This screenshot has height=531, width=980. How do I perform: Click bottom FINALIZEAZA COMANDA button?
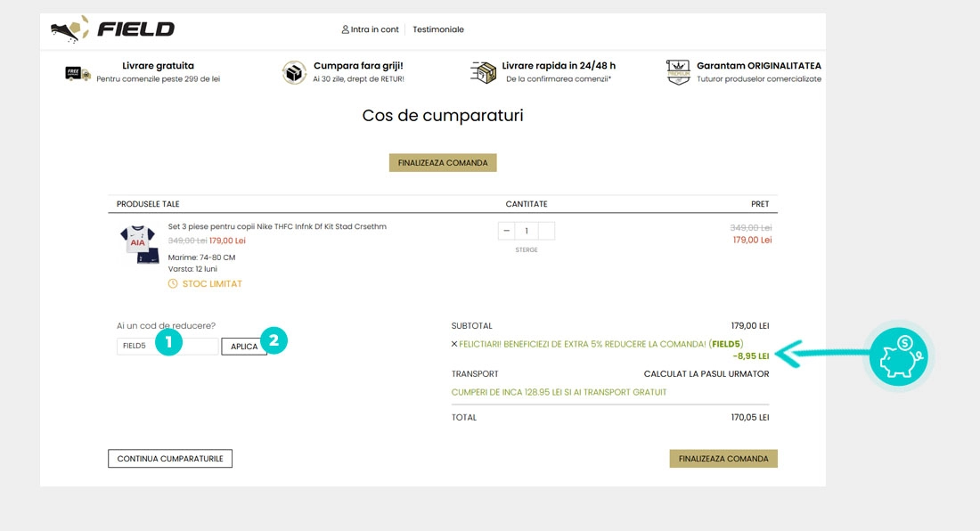click(x=723, y=459)
